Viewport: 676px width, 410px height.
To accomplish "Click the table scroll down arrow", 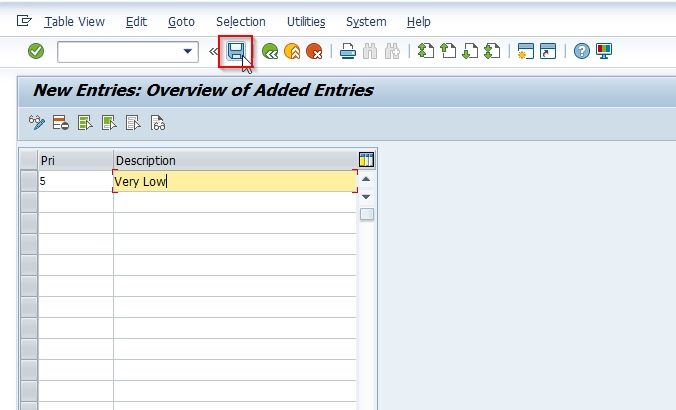I will [366, 197].
